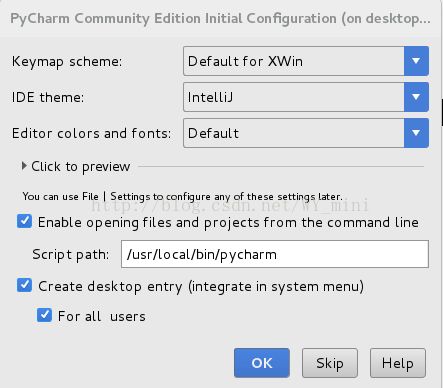Open the IDE theme dropdown arrow
443x388 pixels.
pyautogui.click(x=416, y=97)
